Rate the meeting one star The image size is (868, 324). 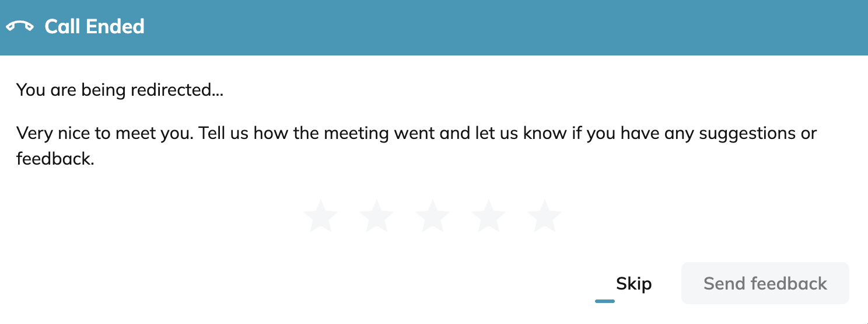pos(321,215)
